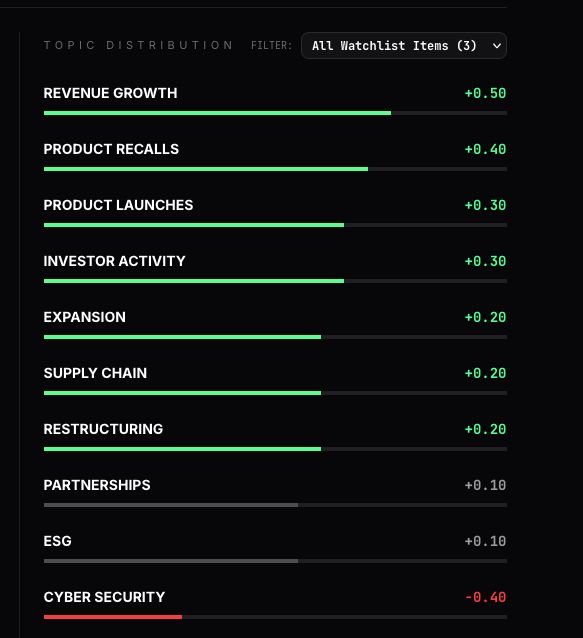Click the Product Recalls green bar

click(206, 169)
